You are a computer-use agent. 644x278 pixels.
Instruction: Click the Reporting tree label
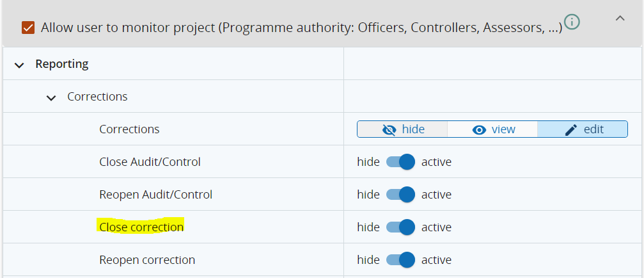62,64
